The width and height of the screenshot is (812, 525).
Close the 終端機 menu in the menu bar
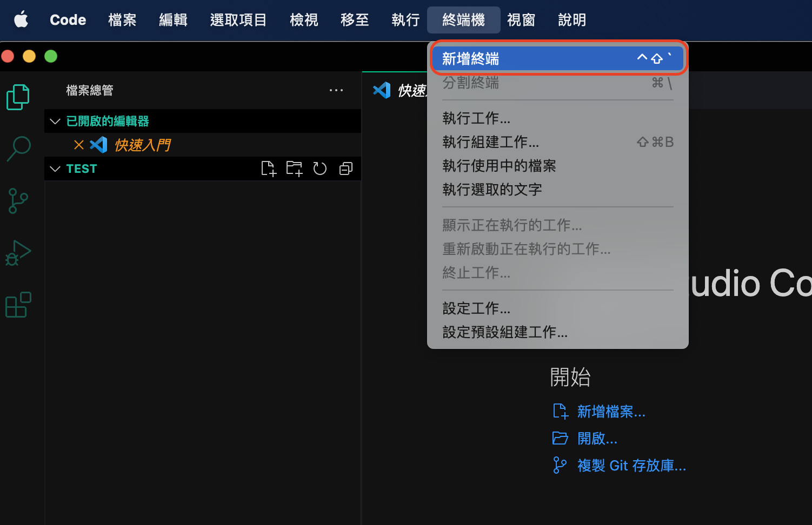tap(463, 20)
